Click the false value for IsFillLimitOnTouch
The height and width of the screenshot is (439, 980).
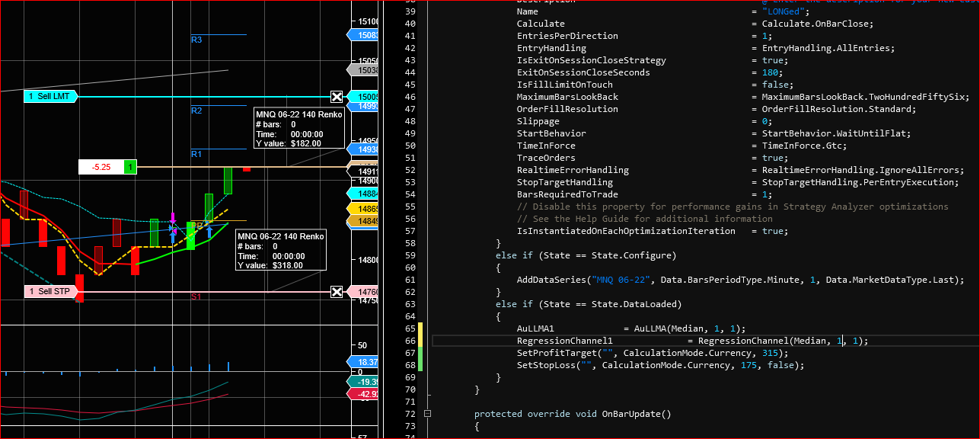tap(776, 85)
